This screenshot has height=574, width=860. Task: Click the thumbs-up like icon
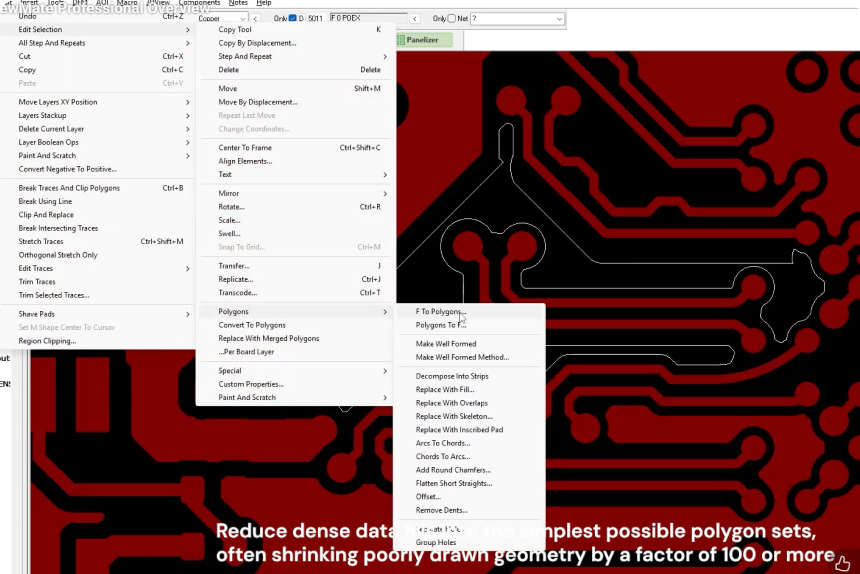click(x=842, y=563)
